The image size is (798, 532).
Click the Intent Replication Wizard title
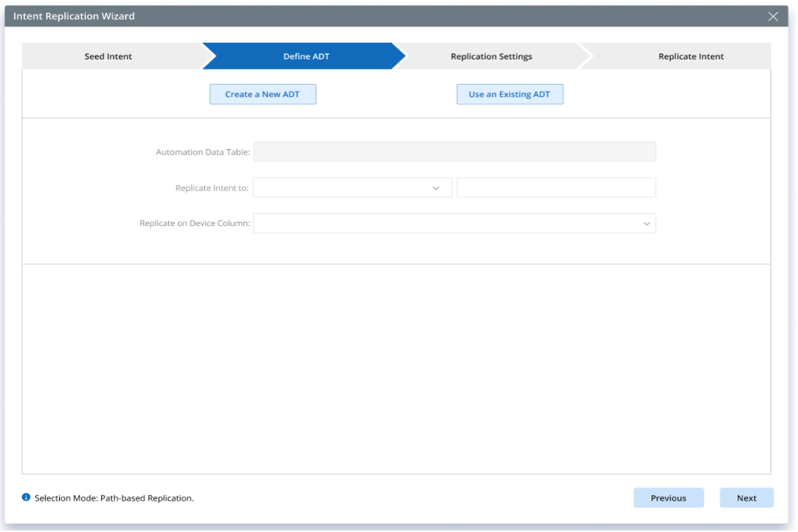(74, 17)
